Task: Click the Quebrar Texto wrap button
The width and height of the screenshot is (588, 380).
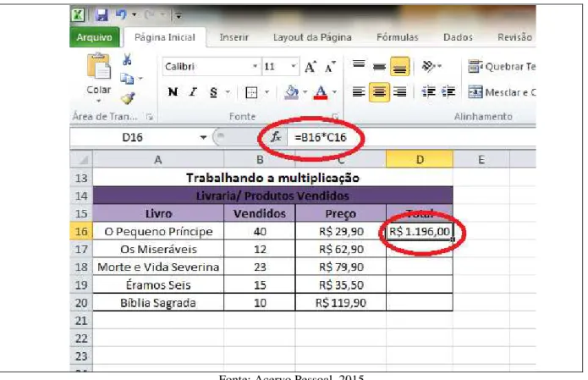Action: click(x=502, y=67)
